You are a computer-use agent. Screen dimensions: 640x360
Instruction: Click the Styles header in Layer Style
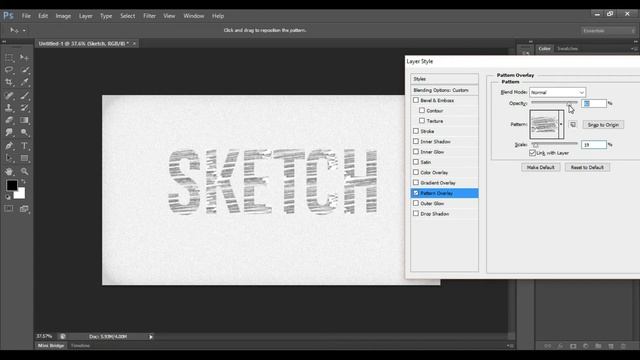pyautogui.click(x=444, y=79)
